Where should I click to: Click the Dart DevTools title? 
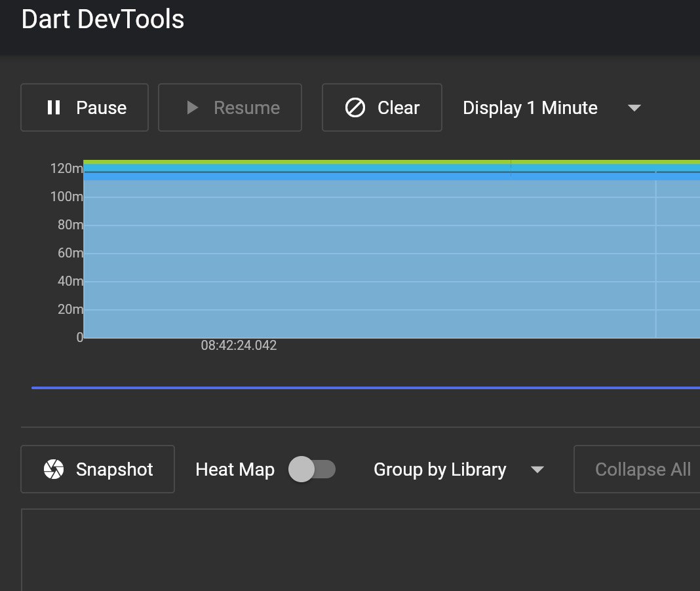(103, 19)
